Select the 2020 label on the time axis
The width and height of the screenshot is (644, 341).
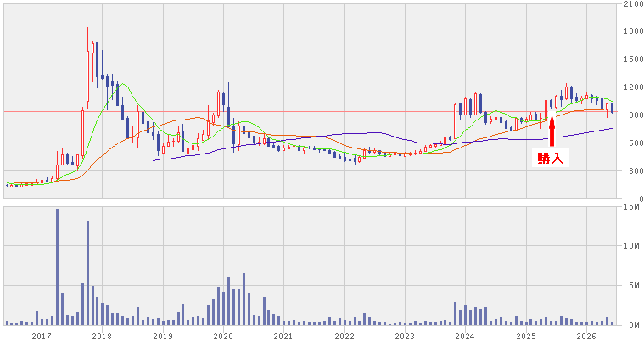tap(223, 336)
